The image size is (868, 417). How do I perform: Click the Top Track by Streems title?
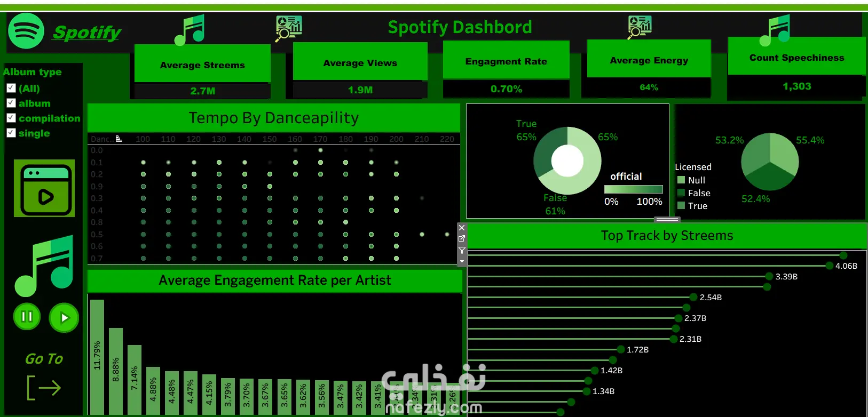667,236
